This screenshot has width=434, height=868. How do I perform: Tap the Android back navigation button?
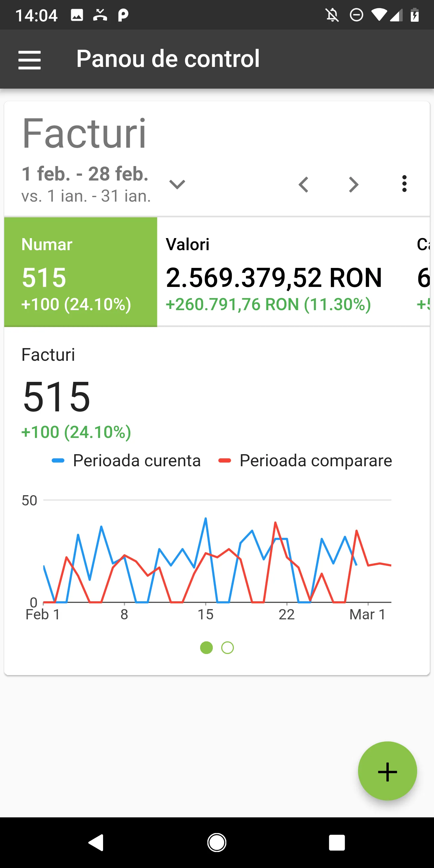[96, 843]
